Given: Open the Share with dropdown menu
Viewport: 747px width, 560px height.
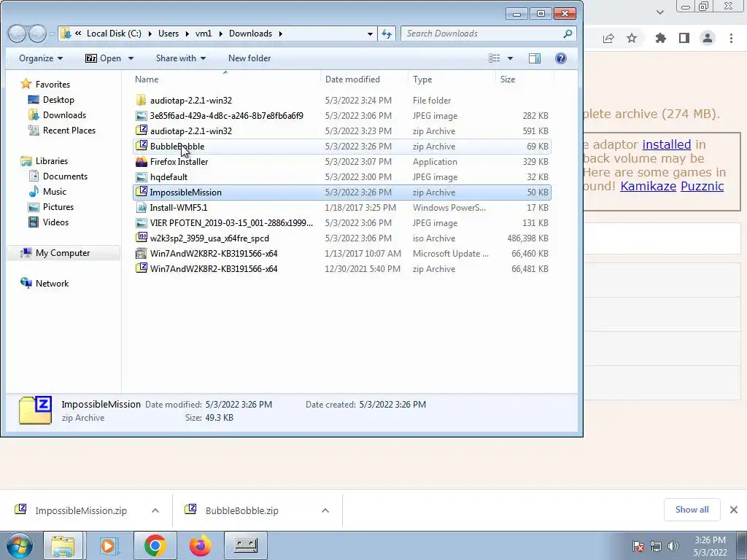Looking at the screenshot, I should point(181,58).
